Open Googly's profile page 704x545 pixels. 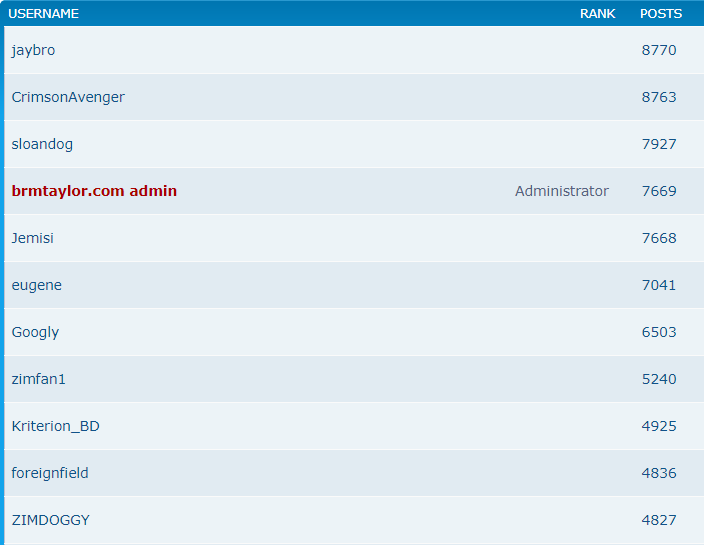[x=35, y=332]
